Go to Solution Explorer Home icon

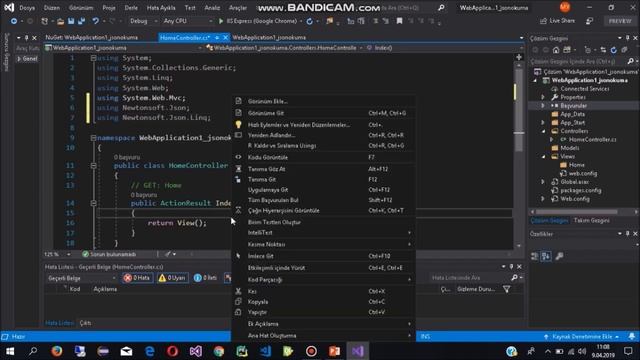pos(556,50)
